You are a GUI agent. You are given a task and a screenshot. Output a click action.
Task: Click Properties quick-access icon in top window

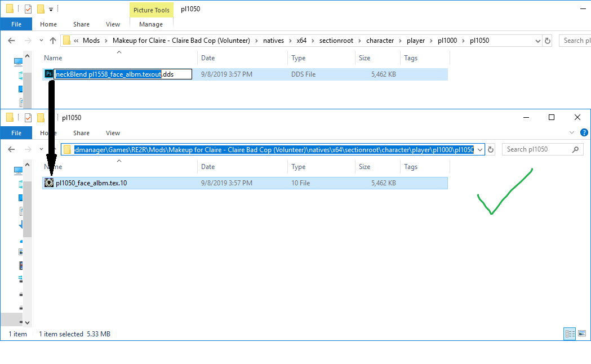(28, 8)
